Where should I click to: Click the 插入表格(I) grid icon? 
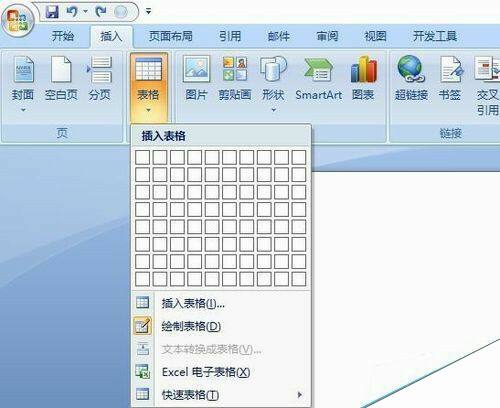pyautogui.click(x=143, y=303)
